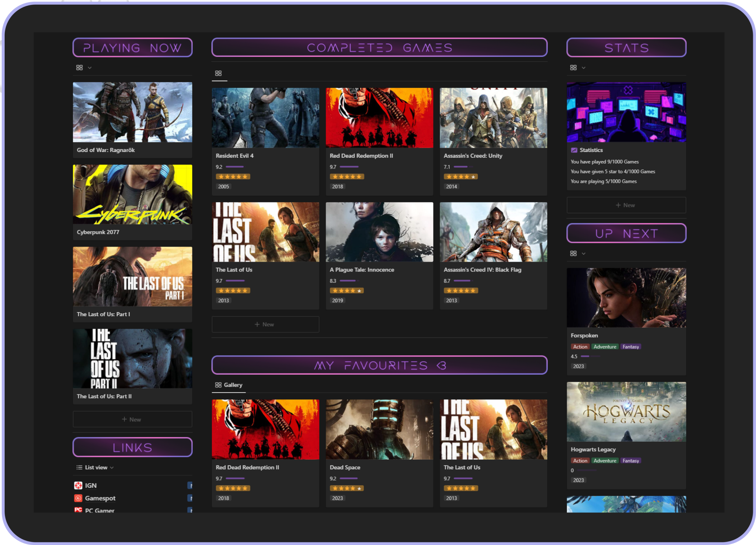Click the IGN site icon
756x545 pixels.
pos(78,485)
